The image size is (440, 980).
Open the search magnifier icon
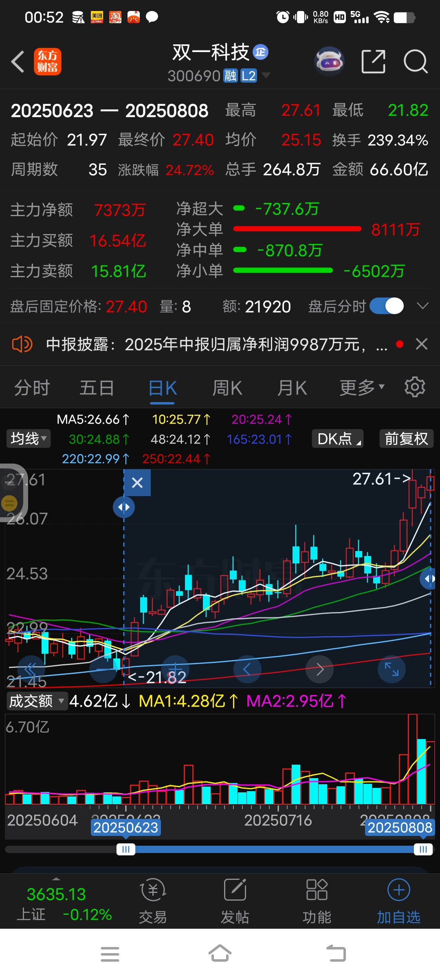click(x=416, y=62)
